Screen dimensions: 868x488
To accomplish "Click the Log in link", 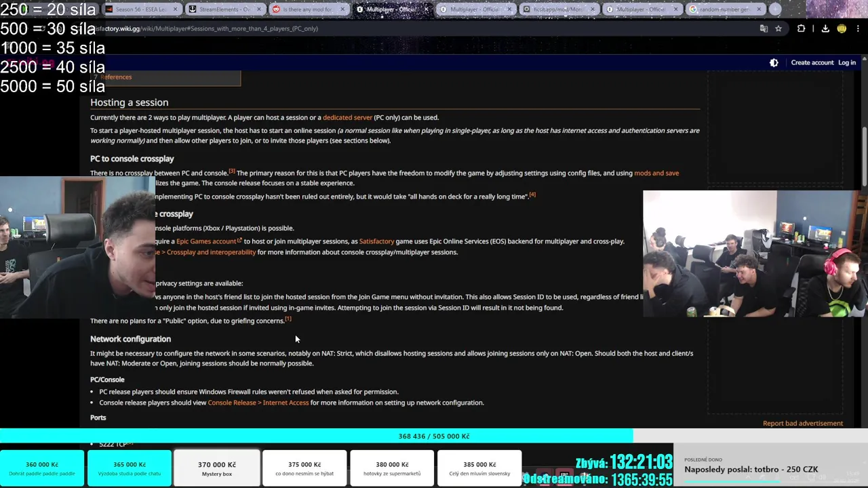I will [846, 62].
